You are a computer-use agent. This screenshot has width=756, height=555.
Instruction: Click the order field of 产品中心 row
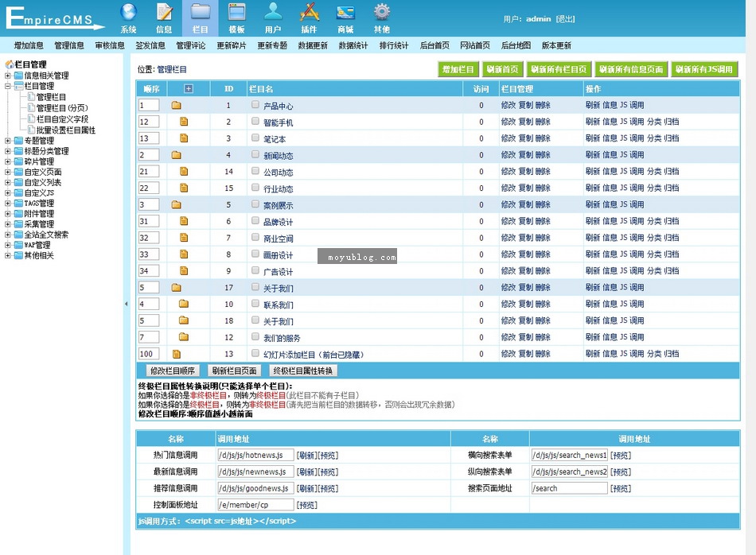pos(149,105)
